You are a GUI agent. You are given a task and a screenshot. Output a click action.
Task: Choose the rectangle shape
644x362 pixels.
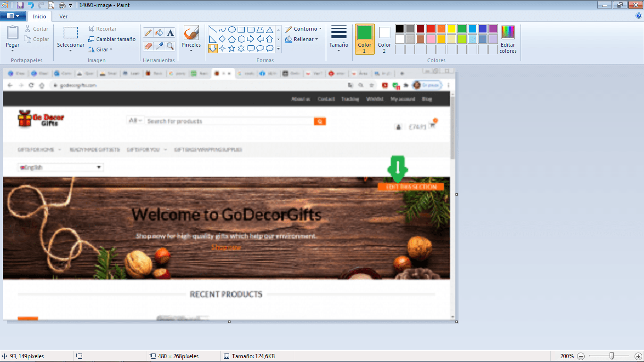(241, 29)
